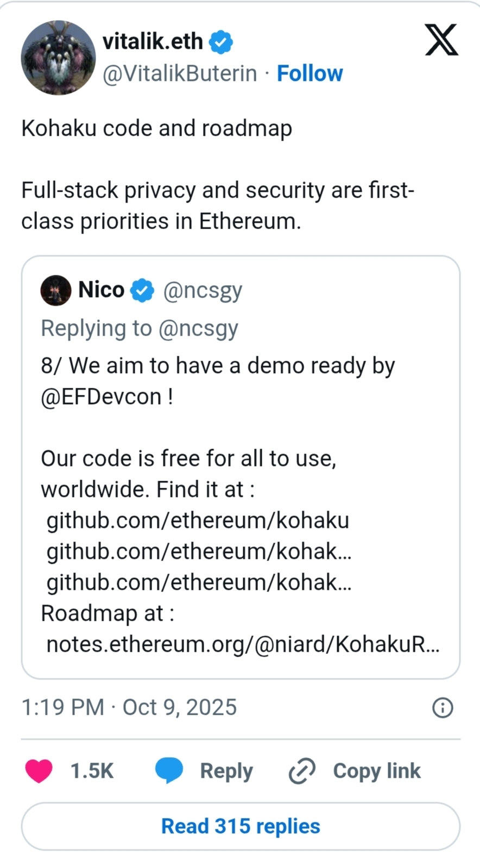Click the Copy link text label
This screenshot has height=868, width=480.
376,771
